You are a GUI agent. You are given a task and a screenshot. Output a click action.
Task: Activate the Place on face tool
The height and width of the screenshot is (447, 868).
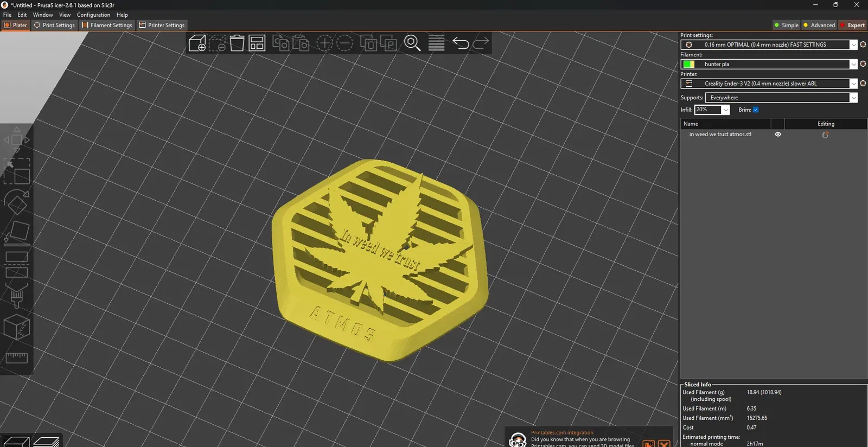pyautogui.click(x=16, y=233)
